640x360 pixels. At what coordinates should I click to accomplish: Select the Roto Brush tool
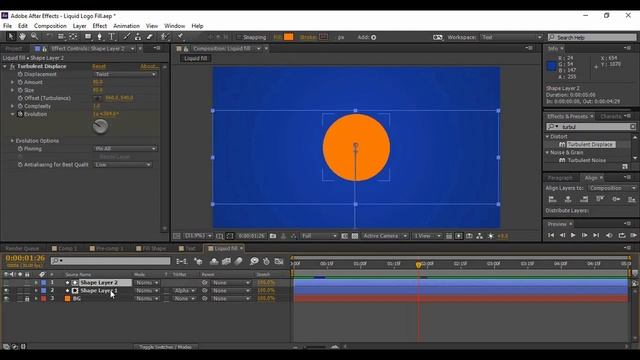click(164, 37)
